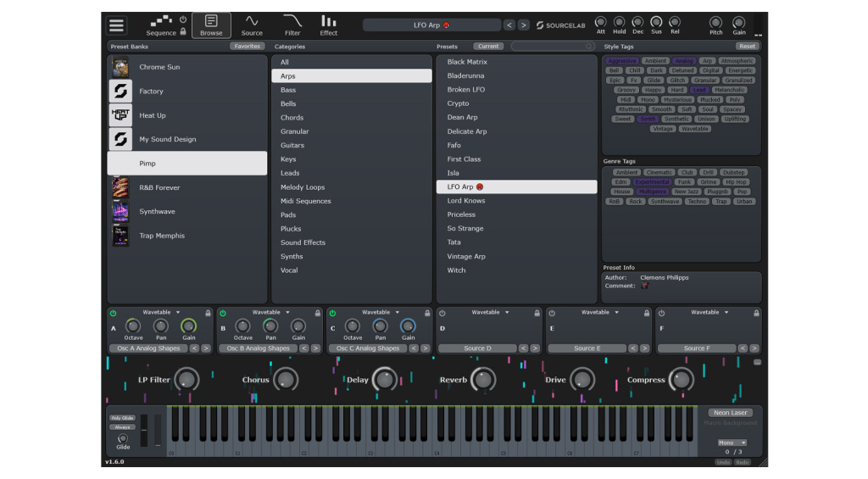The image size is (868, 479).
Task: Open the hamburger main menu
Action: click(117, 25)
